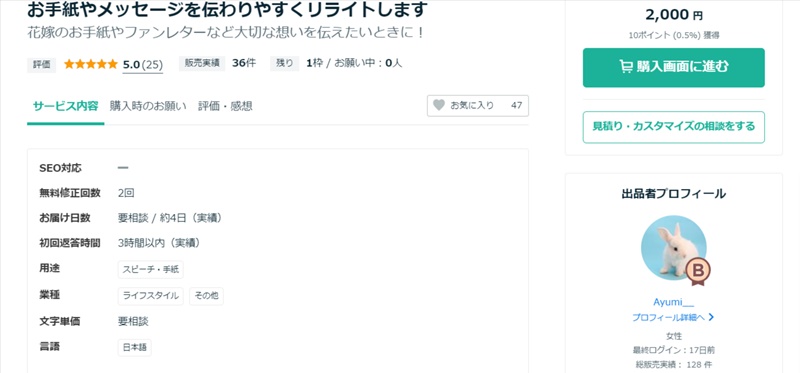Screen dimensions: 800x373
Task: Select the スピーチ・手紙 usage tag
Action: pos(151,269)
